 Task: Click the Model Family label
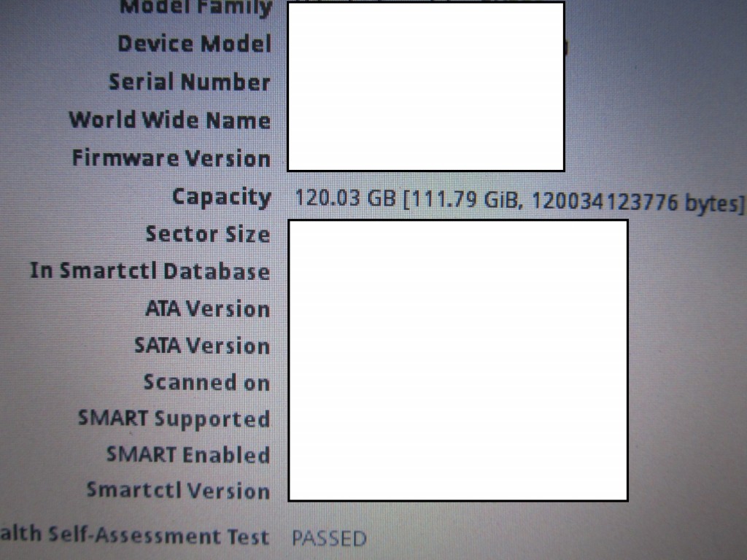[196, 8]
